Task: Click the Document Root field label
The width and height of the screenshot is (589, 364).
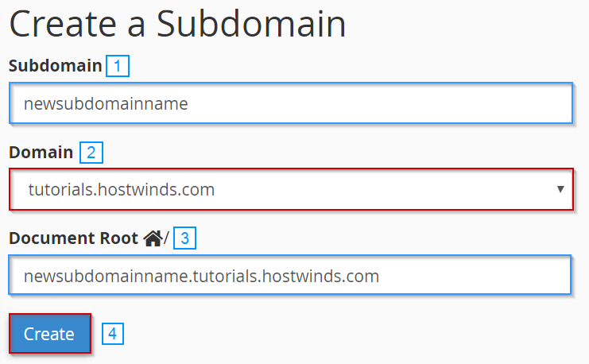Action: click(x=74, y=238)
